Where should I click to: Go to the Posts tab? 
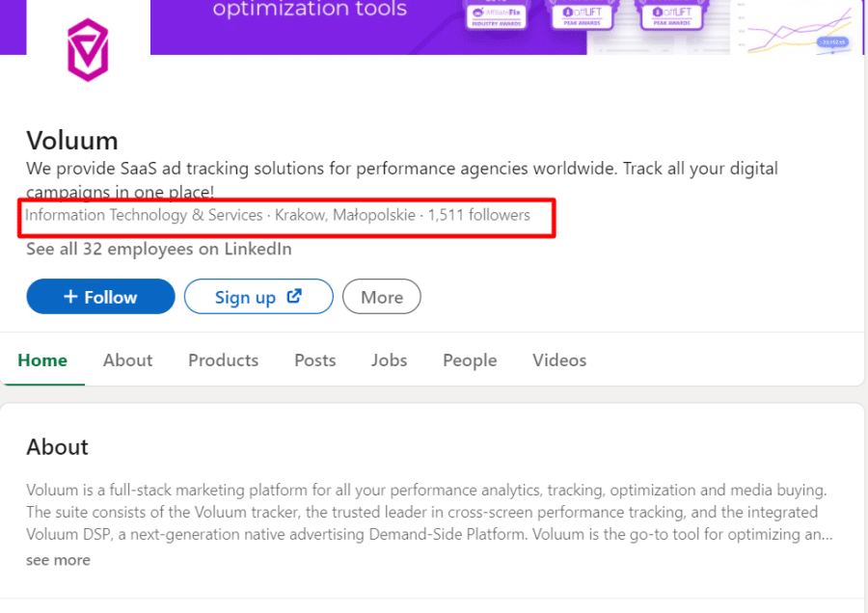315,360
